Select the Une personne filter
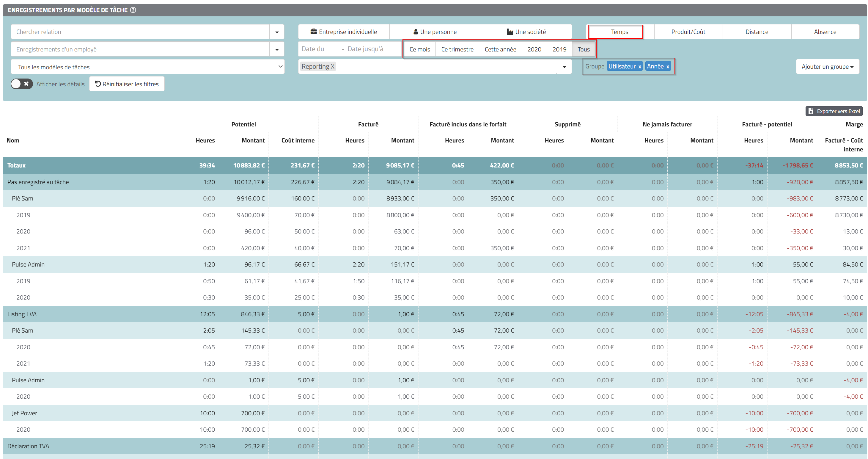868x459 pixels. pyautogui.click(x=435, y=32)
